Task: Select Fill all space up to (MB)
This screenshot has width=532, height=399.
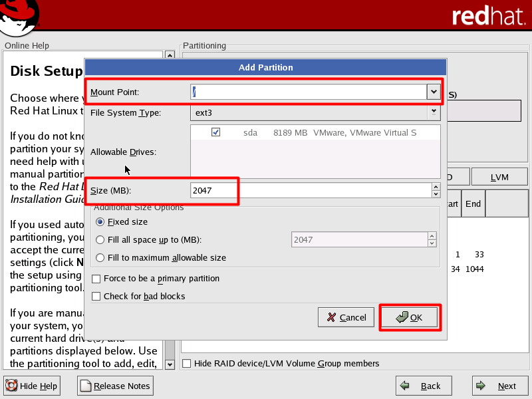Action: coord(100,240)
